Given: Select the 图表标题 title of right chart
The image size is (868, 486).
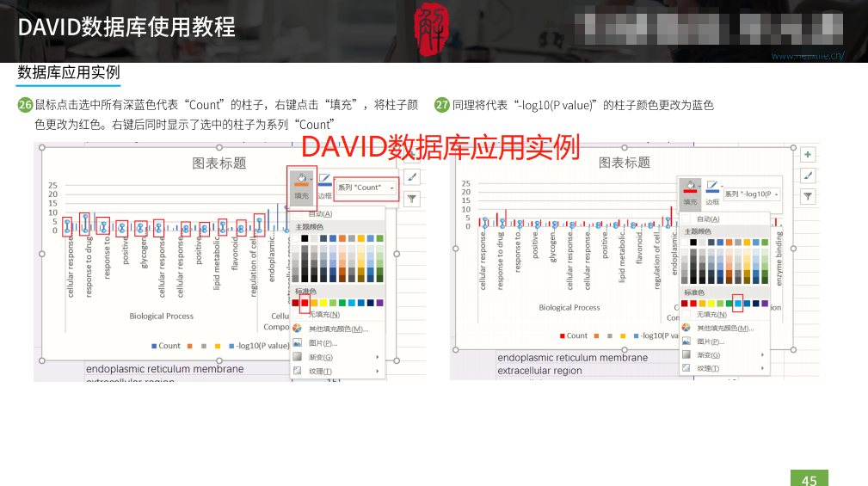Looking at the screenshot, I should click(x=625, y=163).
